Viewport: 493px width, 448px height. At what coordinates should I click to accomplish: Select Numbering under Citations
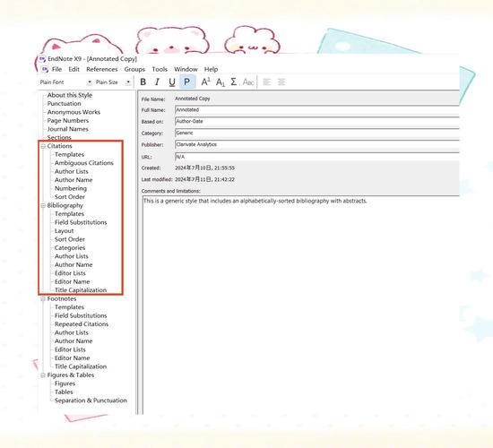click(x=71, y=188)
